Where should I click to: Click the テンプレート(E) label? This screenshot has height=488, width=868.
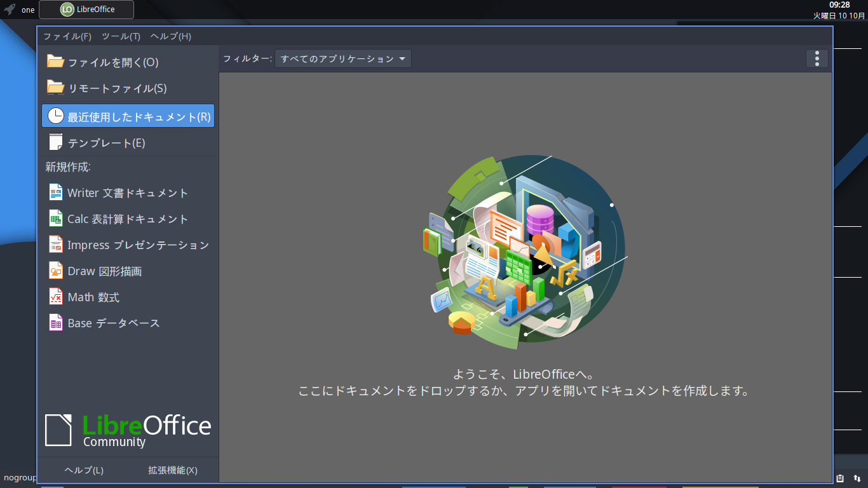[107, 143]
